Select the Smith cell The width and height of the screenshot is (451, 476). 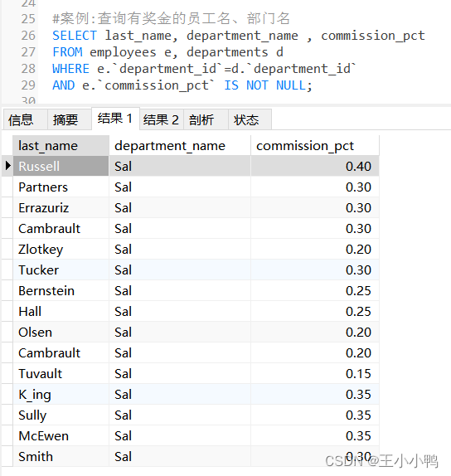point(61,457)
